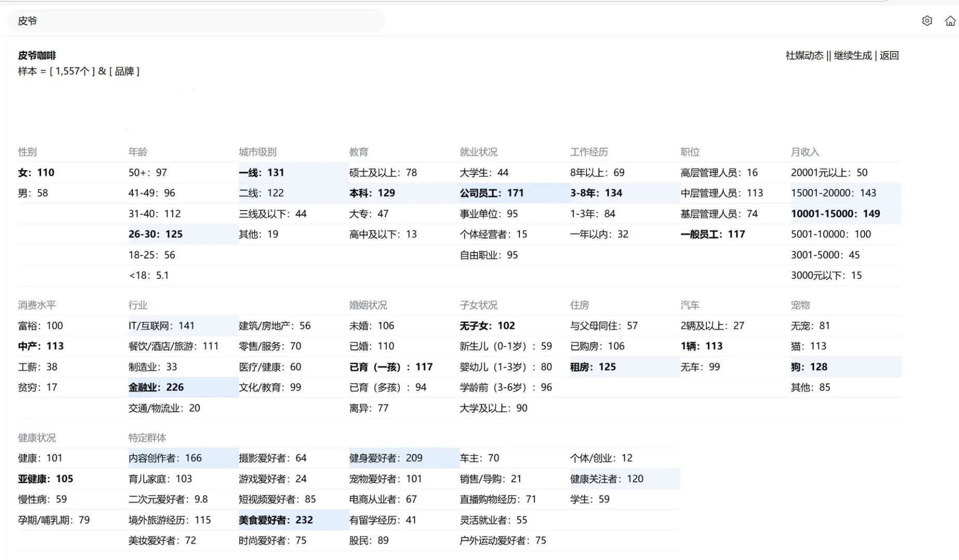959x560 pixels.
Task: Select <18: 5.1 age row
Action: 149,275
